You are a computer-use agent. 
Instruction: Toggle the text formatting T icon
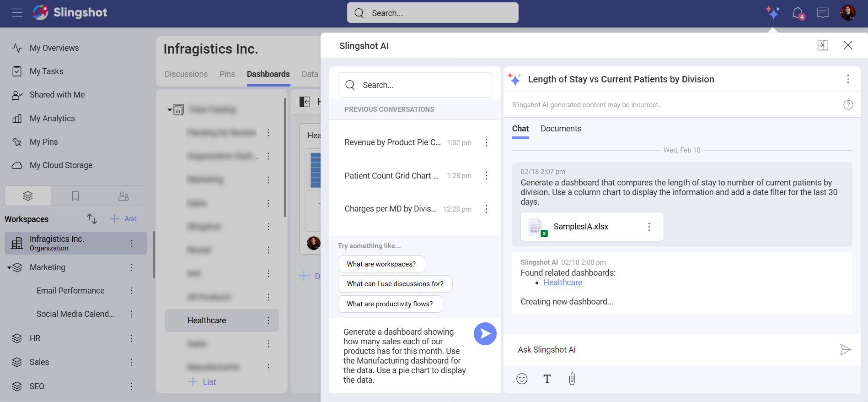coord(547,379)
